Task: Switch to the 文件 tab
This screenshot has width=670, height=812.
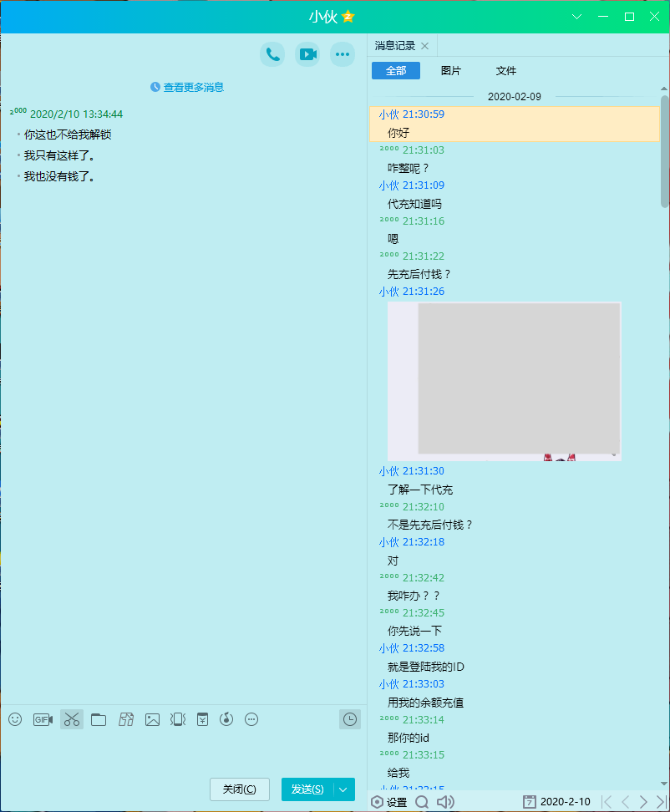Action: [506, 71]
